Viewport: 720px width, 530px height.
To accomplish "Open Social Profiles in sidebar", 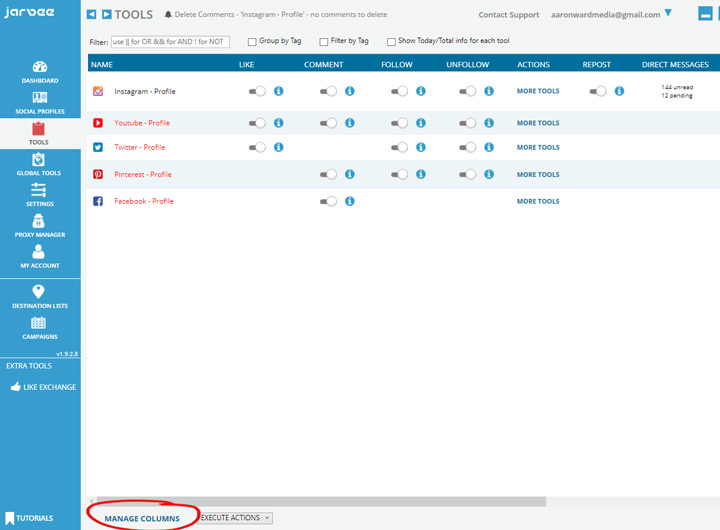I will pos(40,103).
